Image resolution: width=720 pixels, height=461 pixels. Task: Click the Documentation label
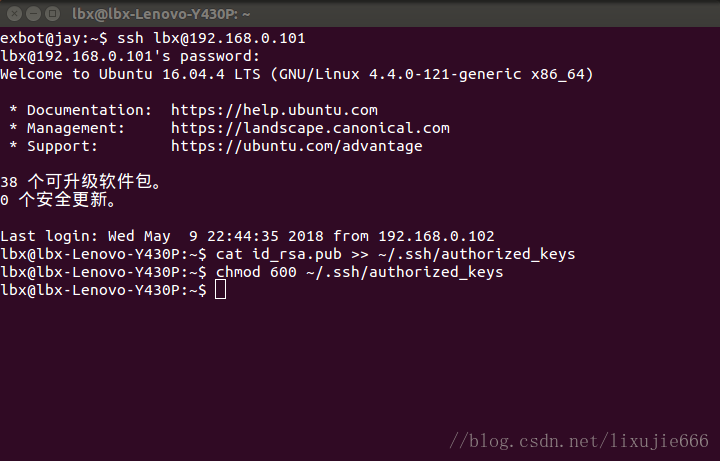click(x=89, y=110)
